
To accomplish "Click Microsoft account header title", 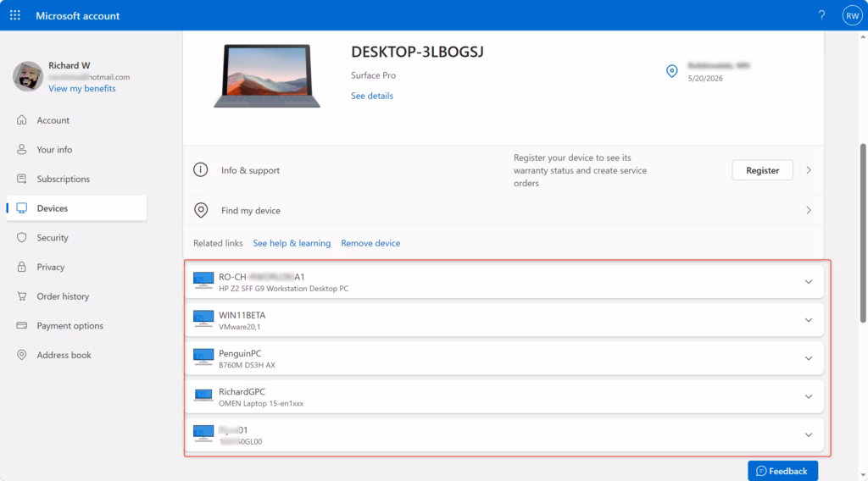I will (77, 15).
